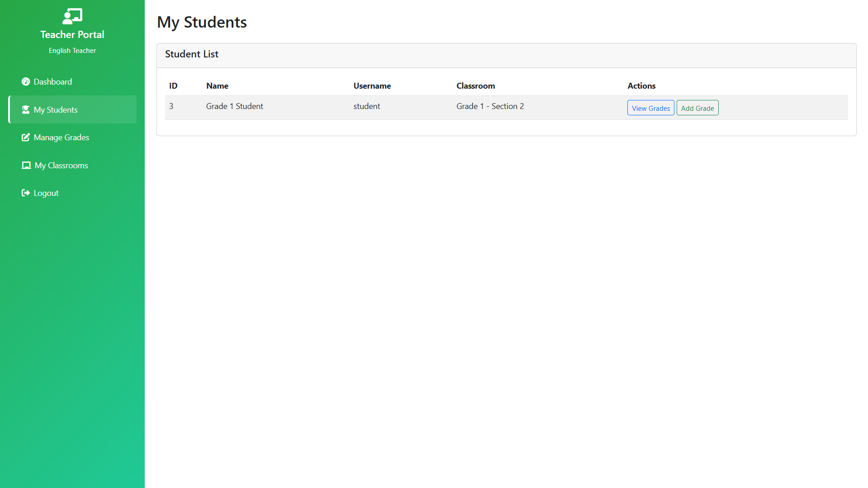The width and height of the screenshot is (868, 488).
Task: Log out using the Logout link
Action: [46, 193]
